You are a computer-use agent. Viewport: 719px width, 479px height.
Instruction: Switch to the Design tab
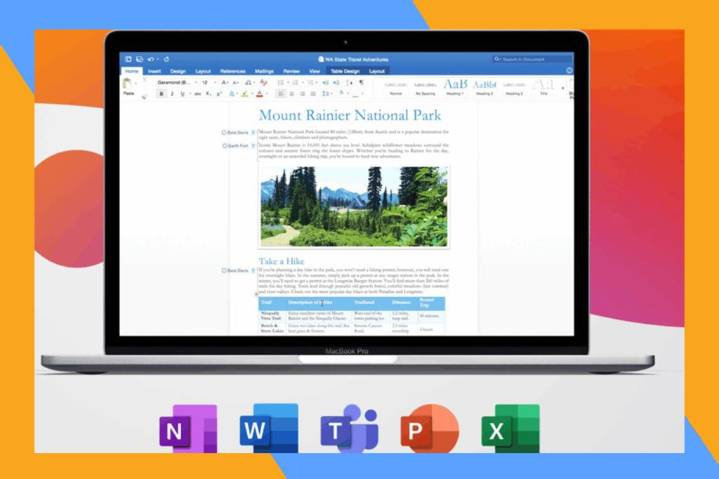point(178,71)
